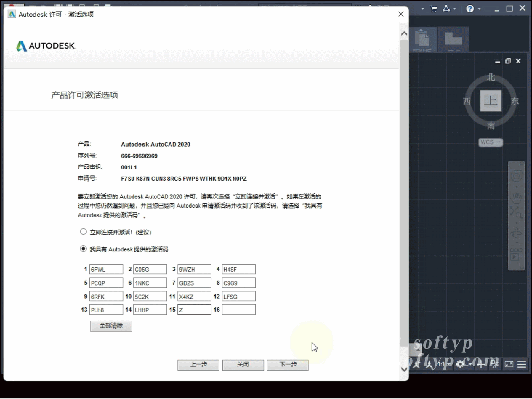
Task: Click activation code field 14 containing LHHP
Action: coord(150,310)
